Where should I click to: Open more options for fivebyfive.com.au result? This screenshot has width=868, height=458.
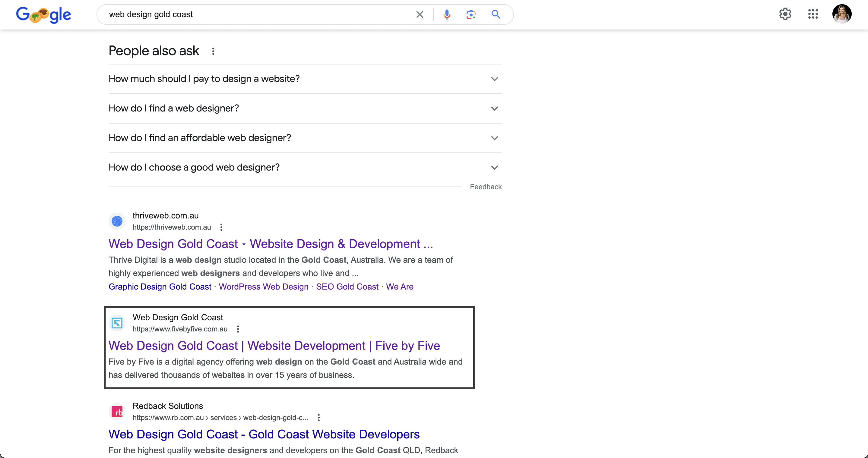pos(238,329)
